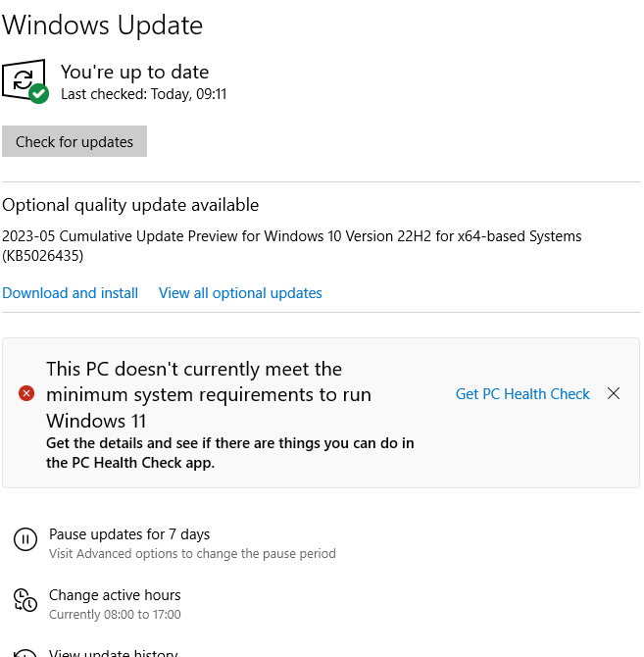The width and height of the screenshot is (644, 657).
Task: Open View update history
Action: (x=113, y=653)
